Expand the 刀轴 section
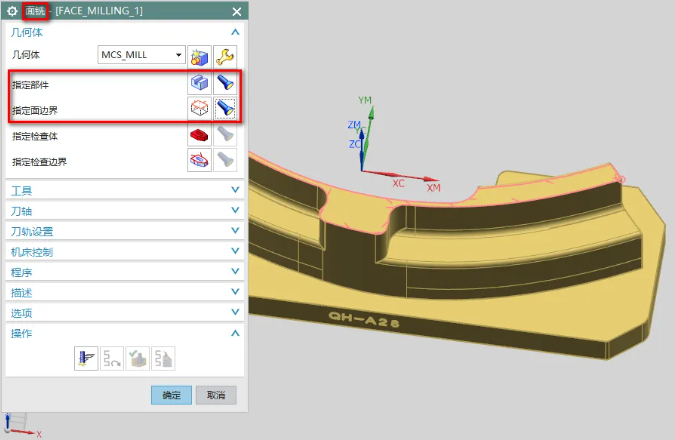This screenshot has height=440, width=675. tap(235, 211)
